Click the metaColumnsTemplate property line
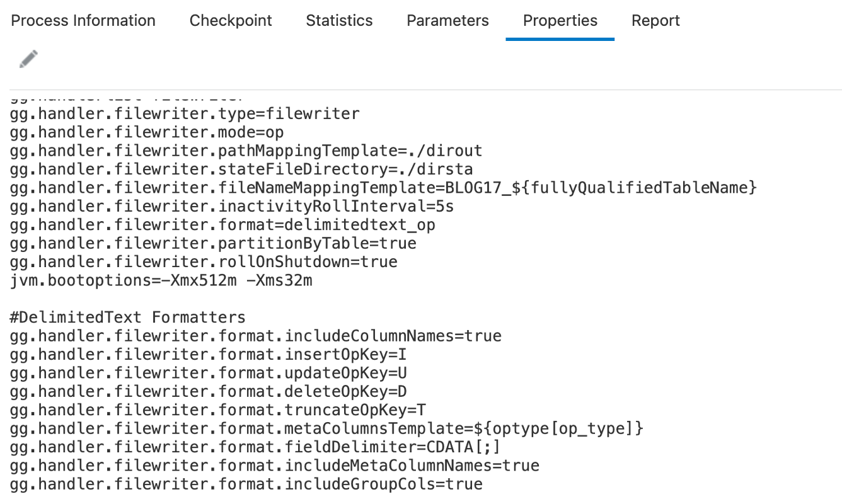Screen dimensions: 842x504 tap(326, 429)
